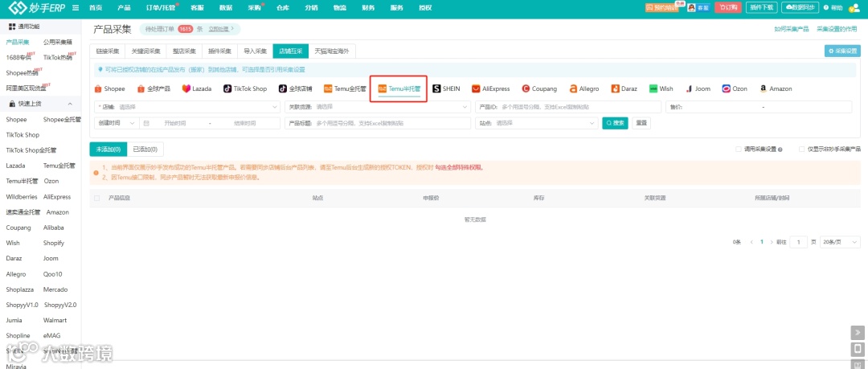Viewport: 868px width, 369px height.
Task: Click the pagination jump-to page box
Action: [x=798, y=242]
